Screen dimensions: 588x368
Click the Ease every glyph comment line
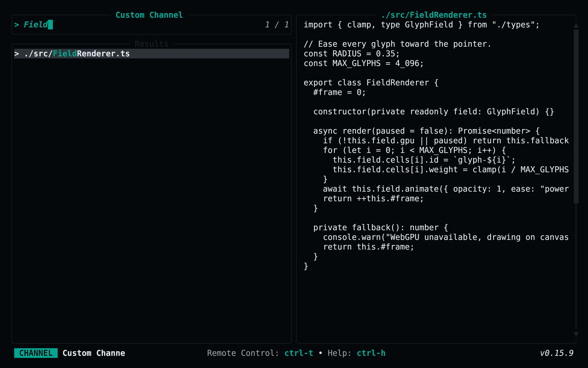(x=398, y=44)
